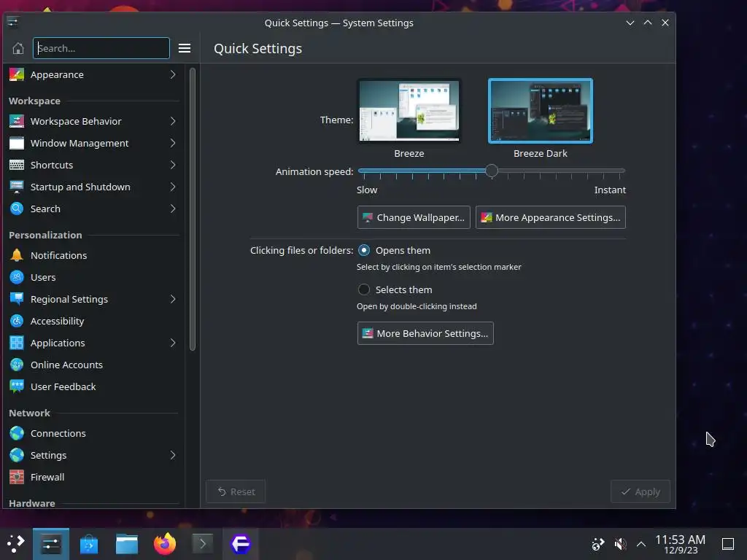Click the Notifications bell icon
Screen dimensions: 747x560
(x=17, y=256)
